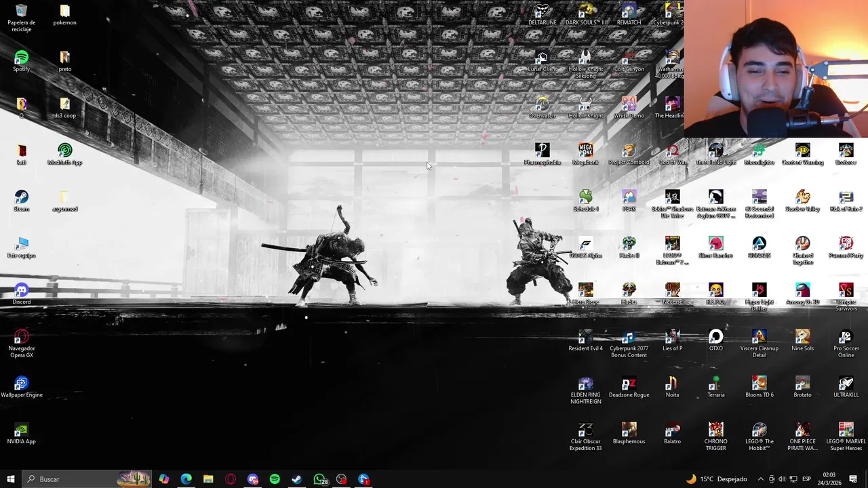Select the Hollow Knight Silksong shortcut
This screenshot has height=488, width=868.
coord(585,64)
